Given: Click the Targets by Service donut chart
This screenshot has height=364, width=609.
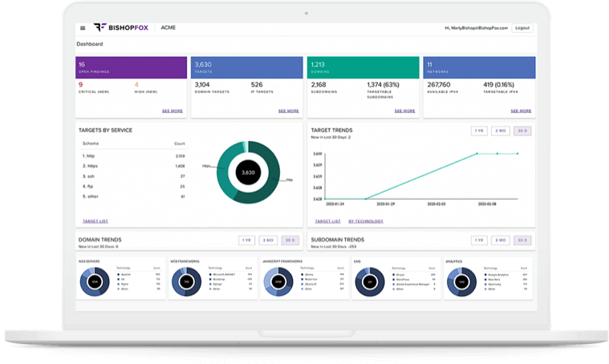Looking at the screenshot, I should coord(249,172).
